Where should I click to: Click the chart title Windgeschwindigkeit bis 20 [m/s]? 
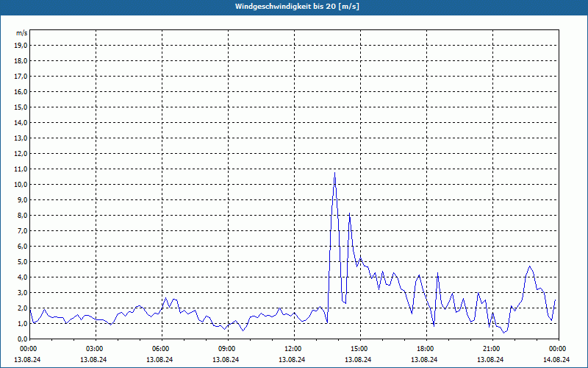pos(297,7)
